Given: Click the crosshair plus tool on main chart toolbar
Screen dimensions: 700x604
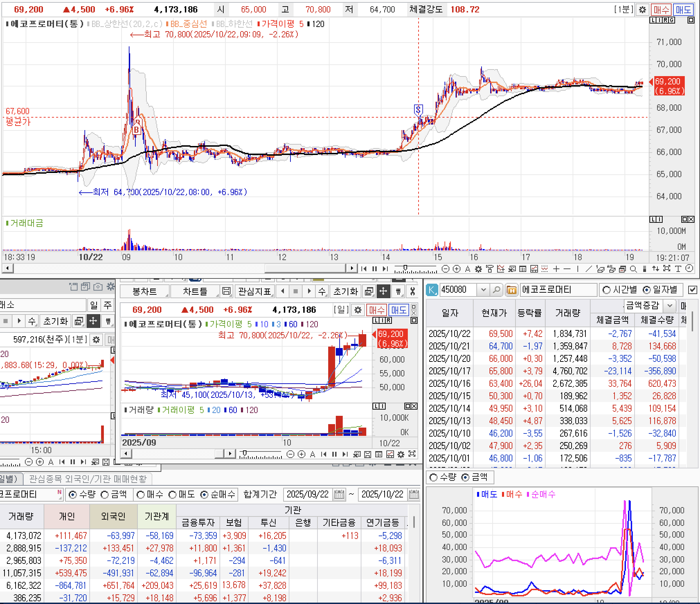Looking at the screenshot, I should coord(556,269).
